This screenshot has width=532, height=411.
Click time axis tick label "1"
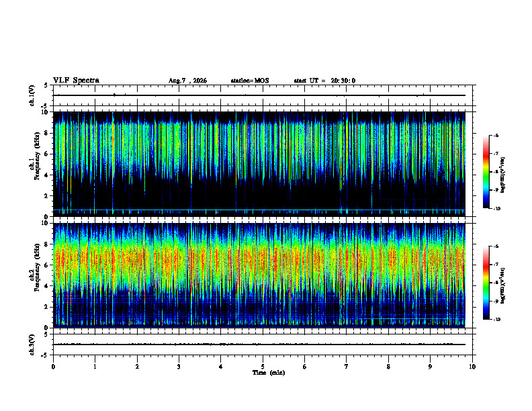[x=95, y=367]
